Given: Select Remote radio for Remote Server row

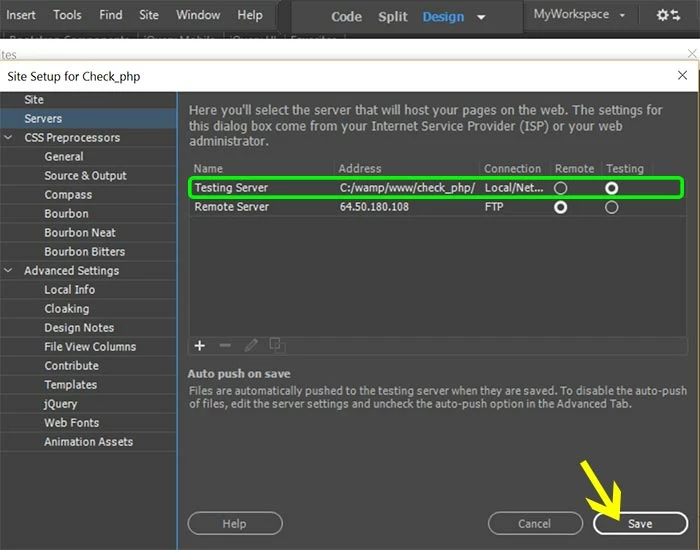Looking at the screenshot, I should coord(561,207).
